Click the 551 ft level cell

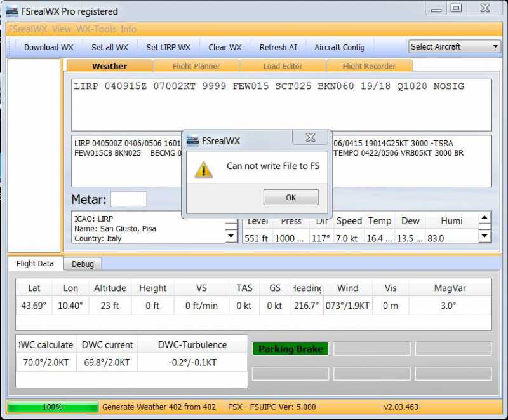[x=257, y=238]
